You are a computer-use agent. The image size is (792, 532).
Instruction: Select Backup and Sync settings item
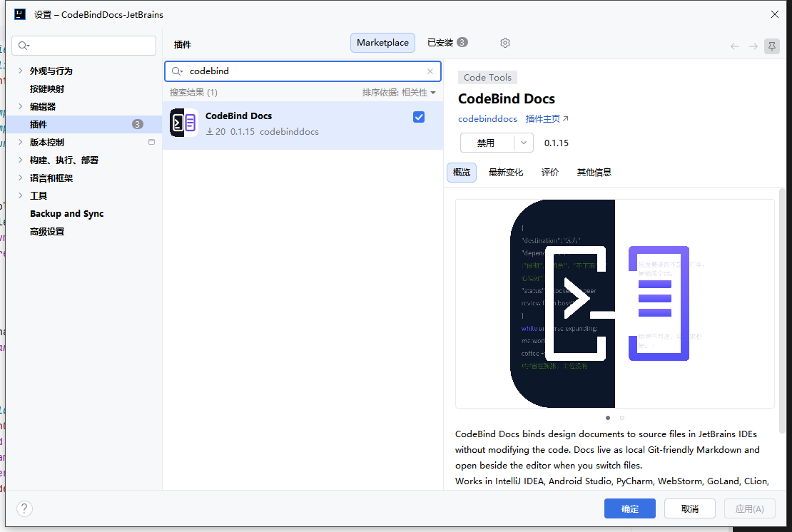coord(66,213)
